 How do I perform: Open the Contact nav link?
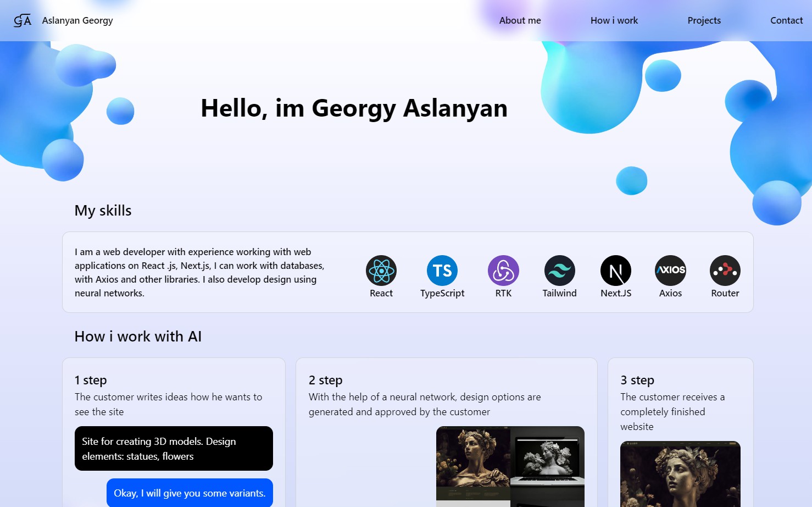click(x=786, y=20)
